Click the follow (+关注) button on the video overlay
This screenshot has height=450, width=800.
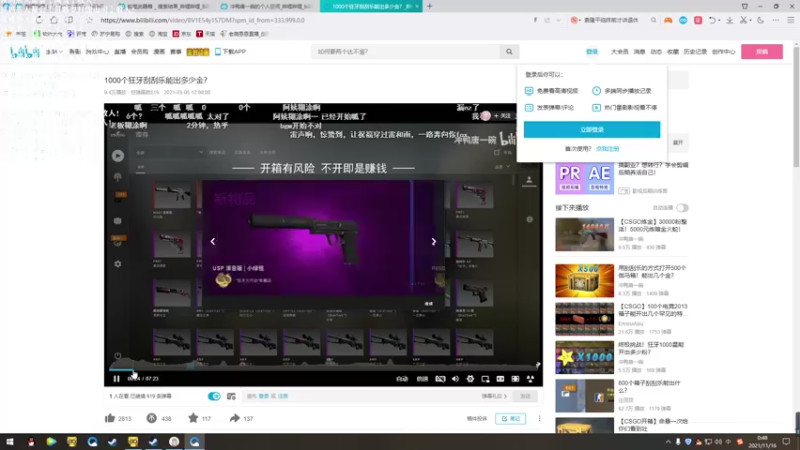502,116
